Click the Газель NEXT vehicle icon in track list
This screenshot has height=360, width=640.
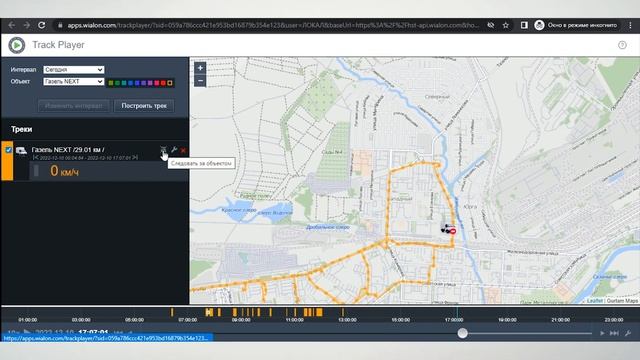(21, 151)
